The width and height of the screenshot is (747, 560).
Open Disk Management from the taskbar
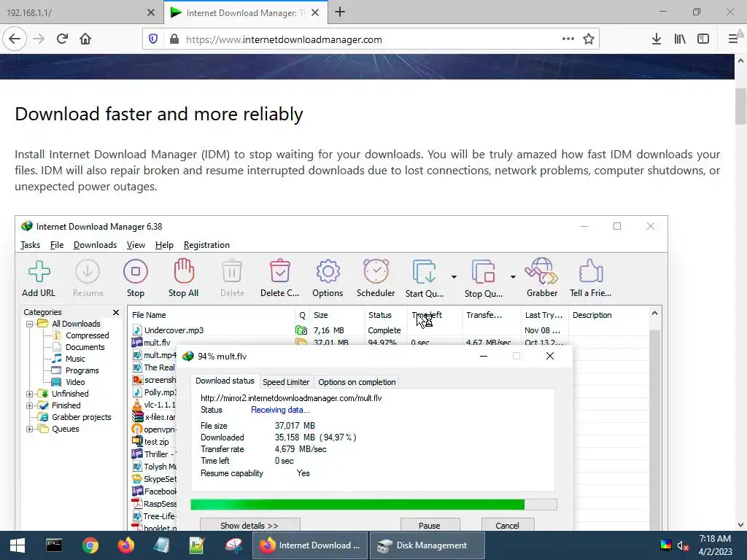pos(427,545)
